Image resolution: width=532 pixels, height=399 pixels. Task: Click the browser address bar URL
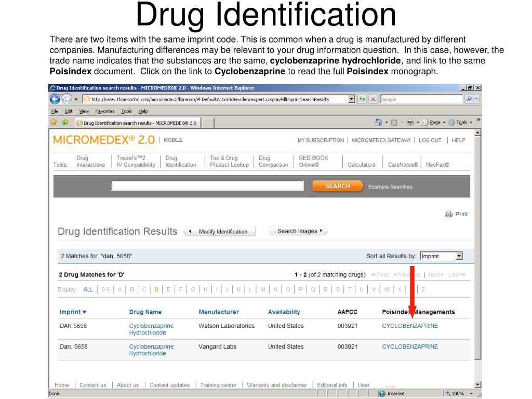coord(216,99)
